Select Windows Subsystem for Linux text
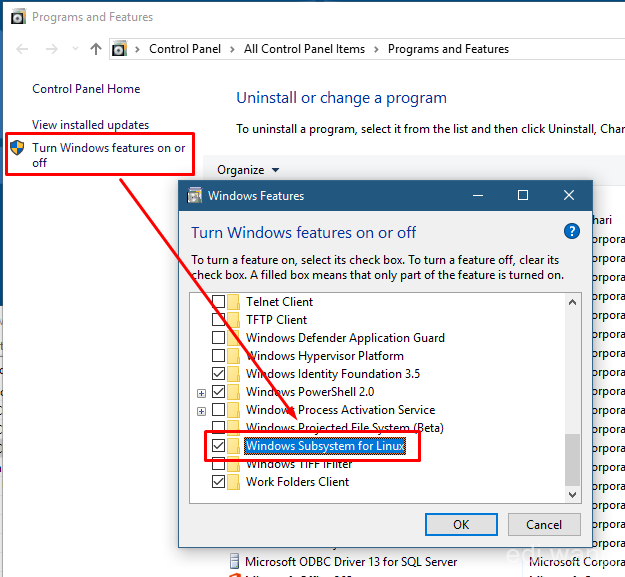This screenshot has width=625, height=577. [x=325, y=446]
